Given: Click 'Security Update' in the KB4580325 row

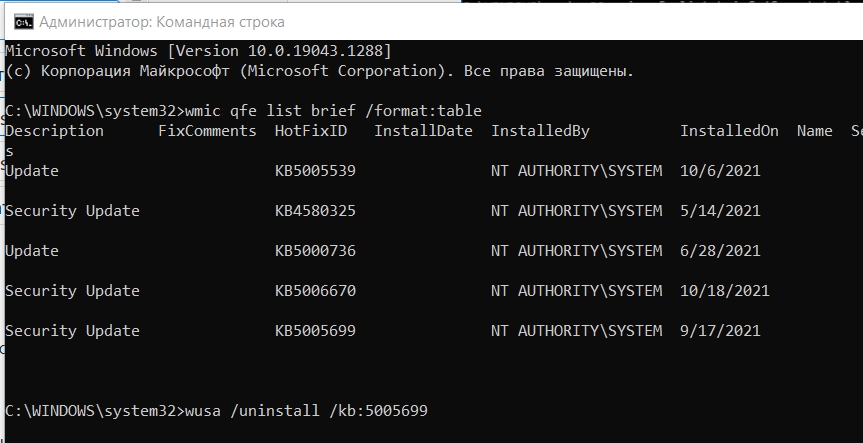Looking at the screenshot, I should coord(73,211).
